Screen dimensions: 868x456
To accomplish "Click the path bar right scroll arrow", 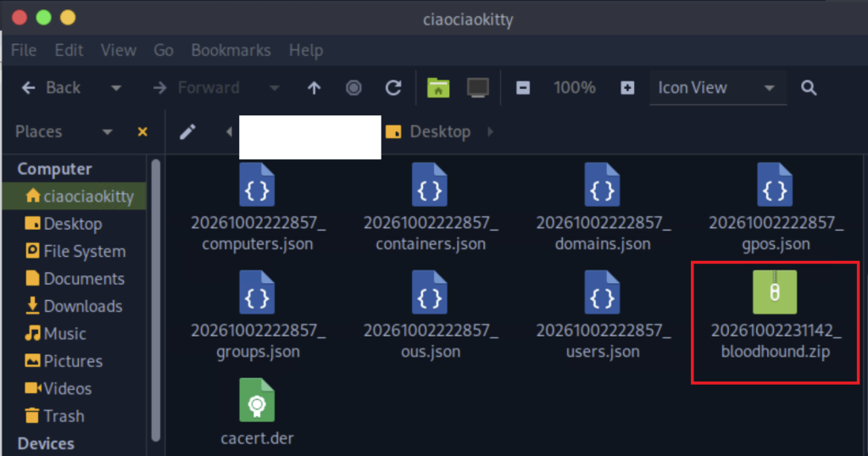I will [491, 131].
